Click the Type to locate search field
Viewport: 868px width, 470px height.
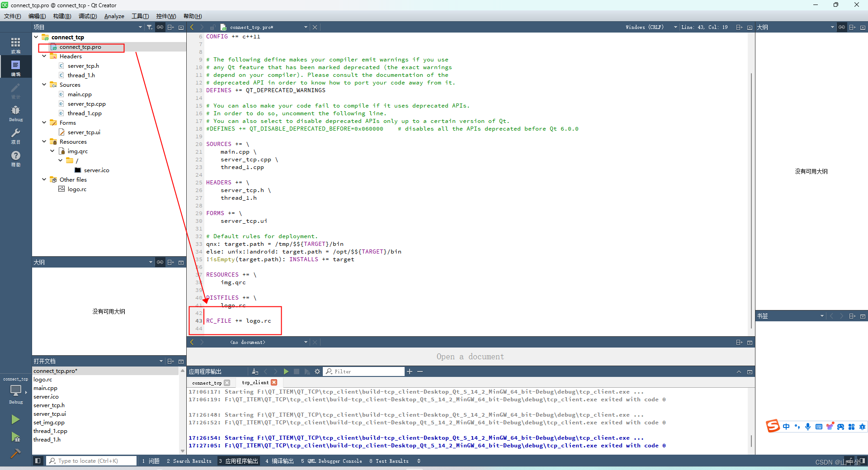point(92,461)
